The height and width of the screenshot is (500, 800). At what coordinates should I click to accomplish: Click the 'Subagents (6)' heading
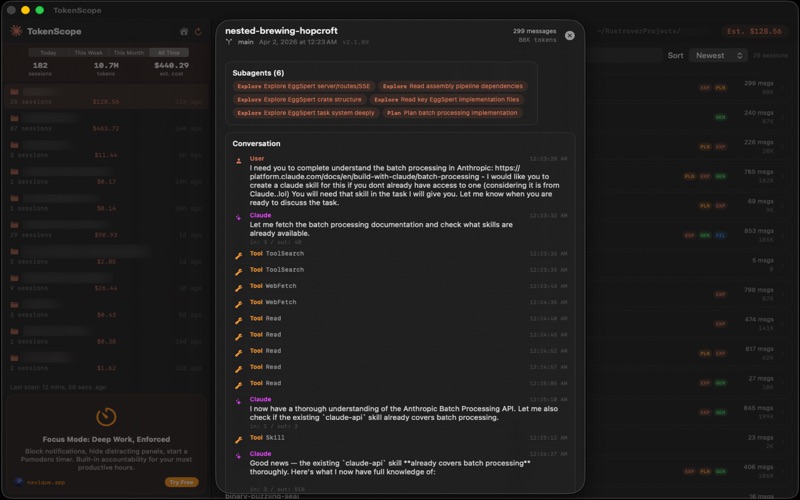pos(258,73)
